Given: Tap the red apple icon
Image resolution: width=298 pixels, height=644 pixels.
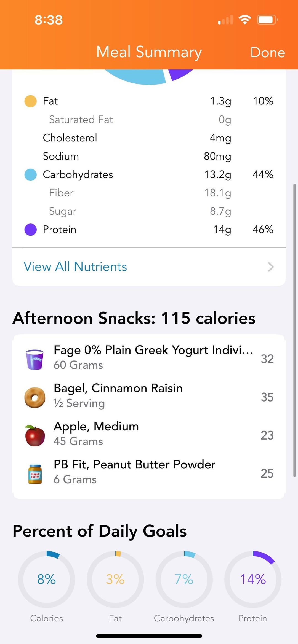Looking at the screenshot, I should 35,436.
